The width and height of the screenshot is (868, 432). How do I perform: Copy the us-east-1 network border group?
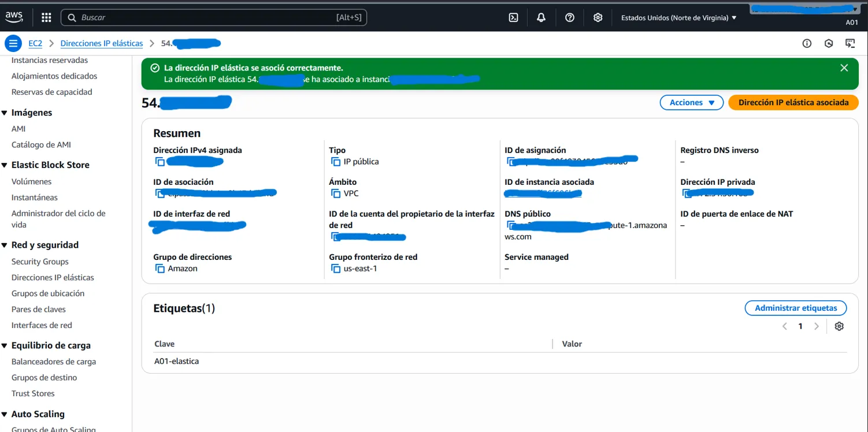[336, 269]
